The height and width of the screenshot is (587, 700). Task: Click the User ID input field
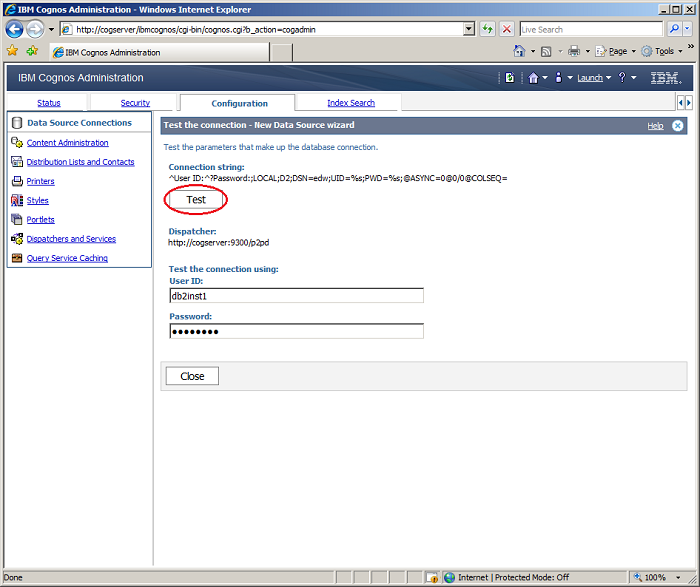(x=296, y=296)
